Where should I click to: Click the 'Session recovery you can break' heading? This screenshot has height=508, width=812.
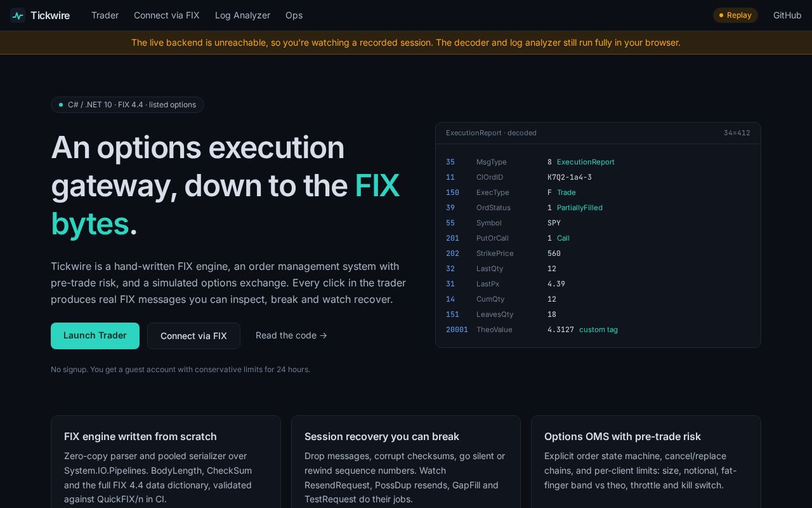(382, 436)
